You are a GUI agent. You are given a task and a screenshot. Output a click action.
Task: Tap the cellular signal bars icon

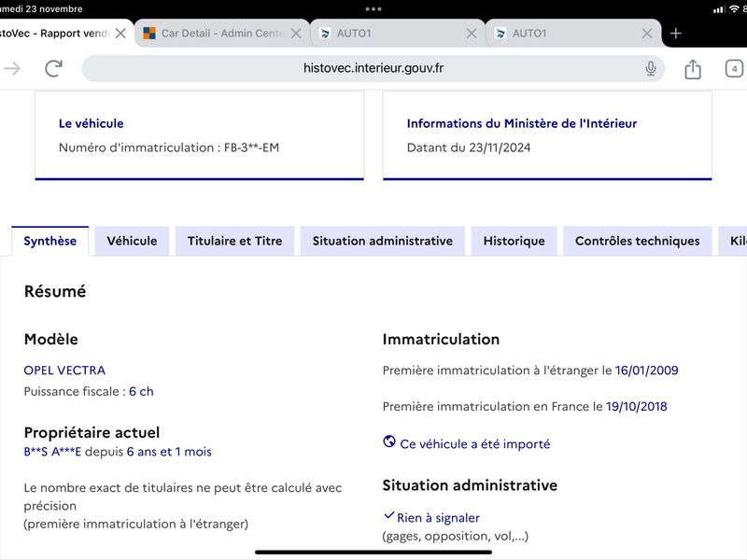(x=719, y=9)
